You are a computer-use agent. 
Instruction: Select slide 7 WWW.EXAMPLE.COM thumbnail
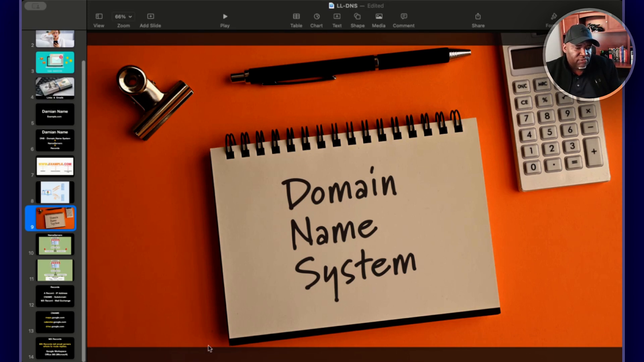point(55,166)
